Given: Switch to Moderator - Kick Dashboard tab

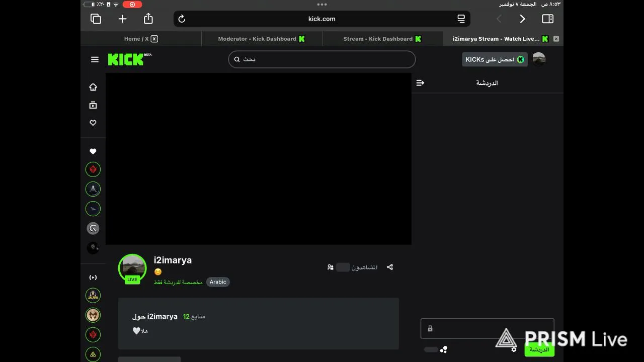Looking at the screenshot, I should point(262,39).
